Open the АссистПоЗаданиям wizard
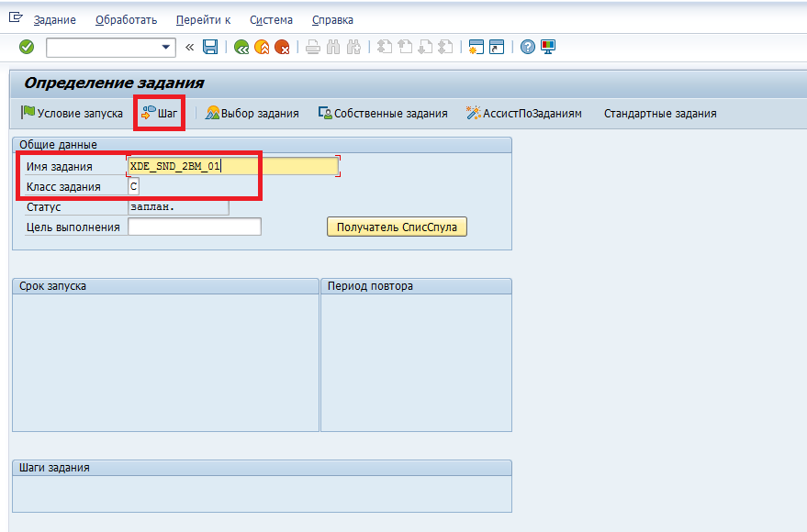 click(x=523, y=114)
